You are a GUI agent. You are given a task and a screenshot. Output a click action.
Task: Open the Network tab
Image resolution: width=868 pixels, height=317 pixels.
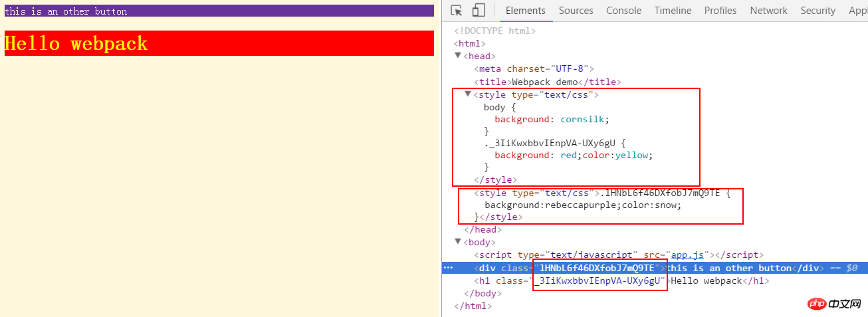(768, 11)
